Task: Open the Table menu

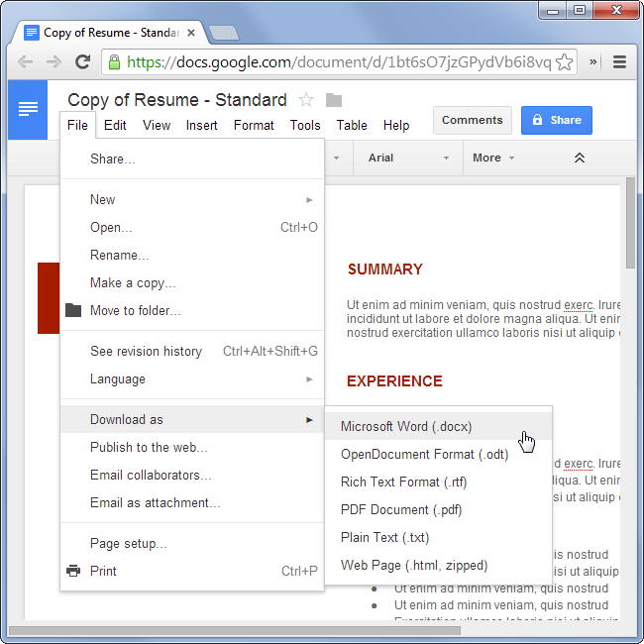Action: (352, 125)
